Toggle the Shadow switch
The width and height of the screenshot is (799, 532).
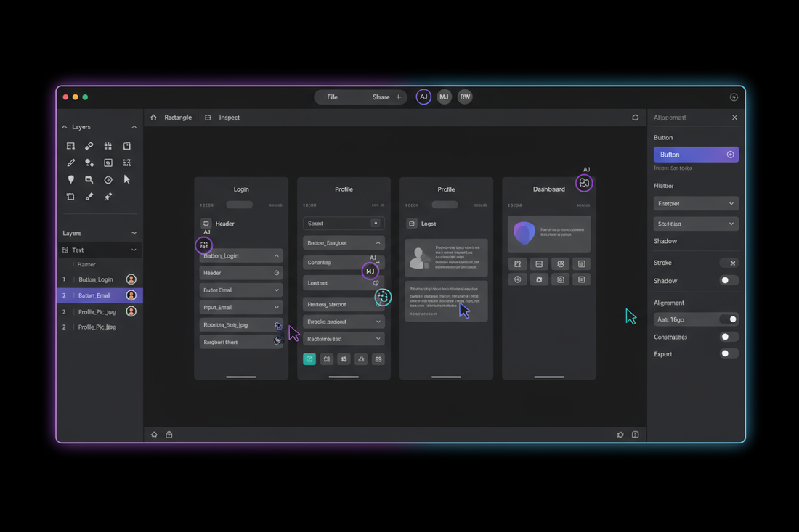pos(729,281)
